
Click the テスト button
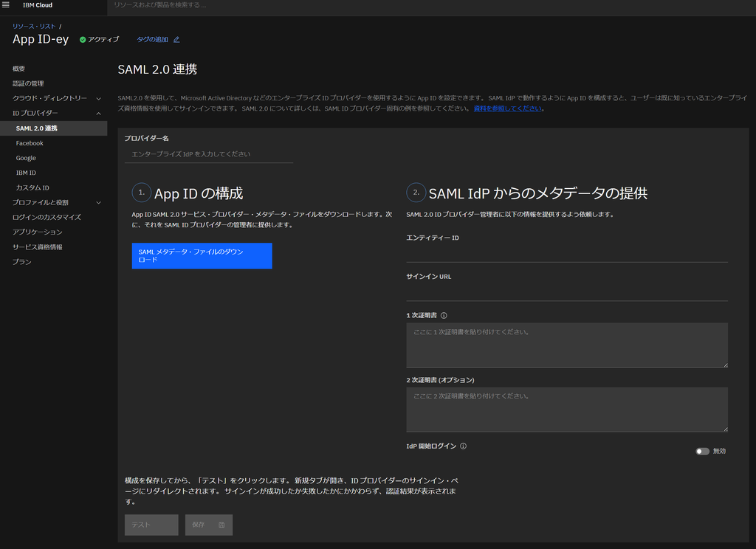(151, 525)
